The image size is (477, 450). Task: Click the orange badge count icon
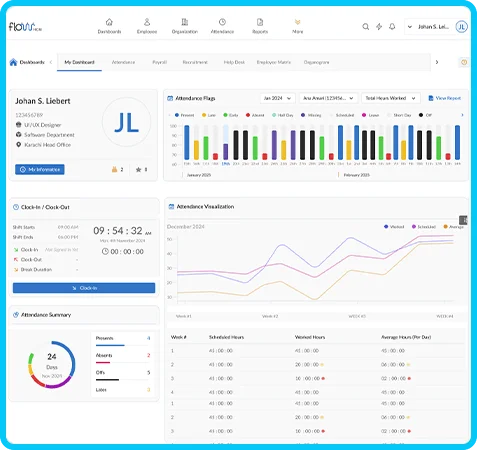click(x=114, y=169)
